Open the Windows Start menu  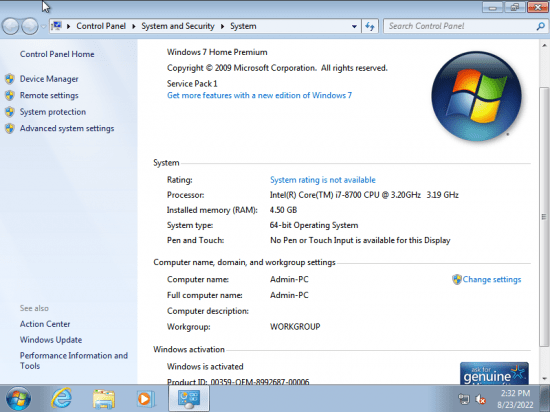18,399
